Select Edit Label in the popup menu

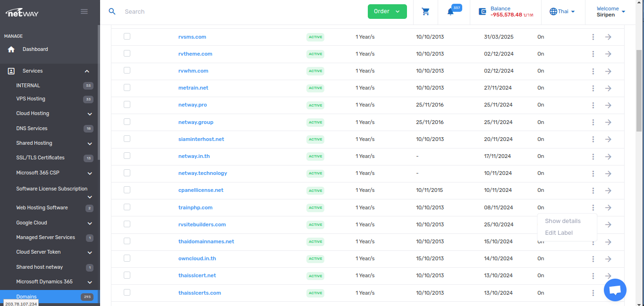(x=559, y=233)
